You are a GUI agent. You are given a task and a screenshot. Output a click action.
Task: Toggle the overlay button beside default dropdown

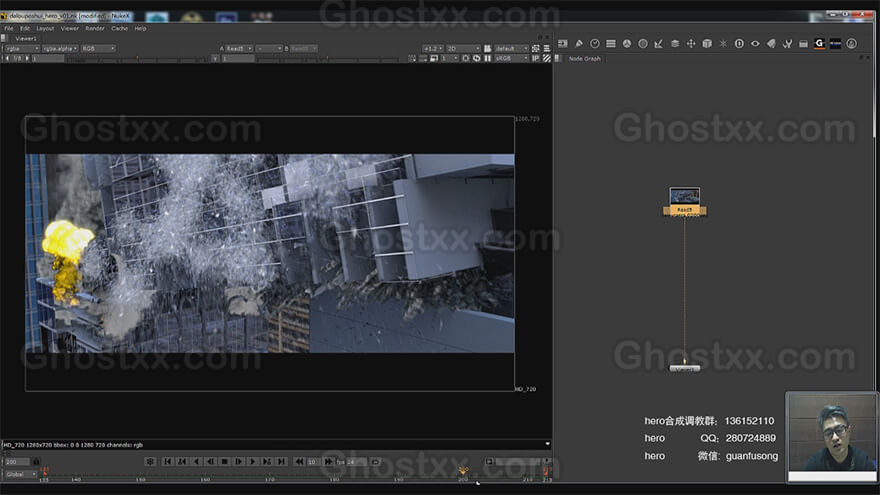coord(535,48)
